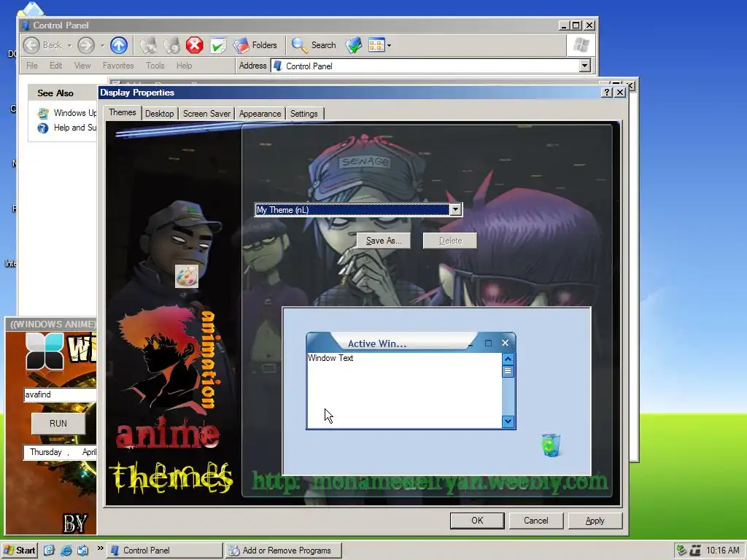Click the preview window scroll up arrow
This screenshot has height=560, width=747.
coord(508,359)
